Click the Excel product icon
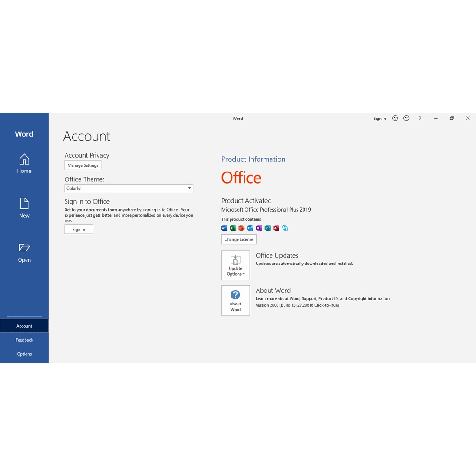 [x=233, y=228]
